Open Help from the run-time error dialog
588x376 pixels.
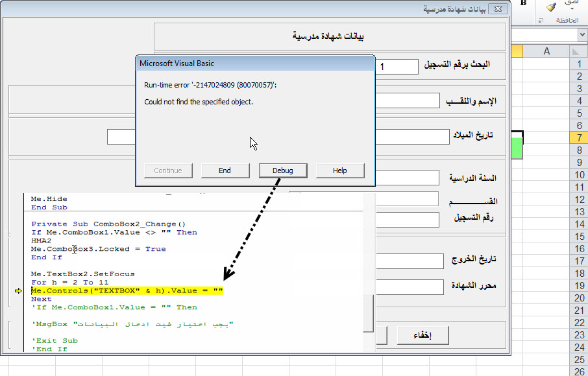click(x=339, y=170)
